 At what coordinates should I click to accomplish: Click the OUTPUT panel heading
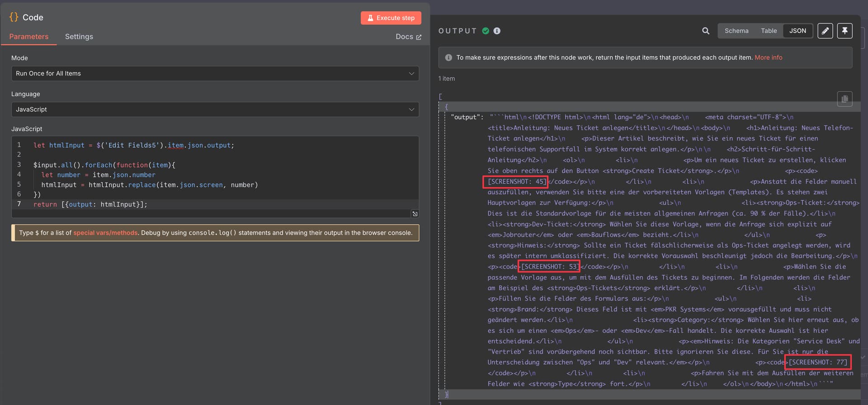click(x=458, y=31)
